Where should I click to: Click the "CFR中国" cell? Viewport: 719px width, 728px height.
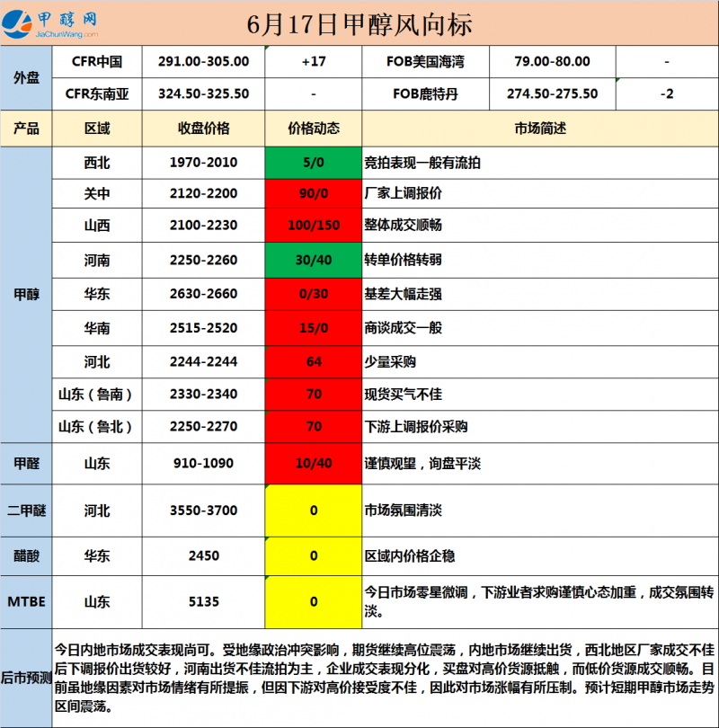pos(97,62)
